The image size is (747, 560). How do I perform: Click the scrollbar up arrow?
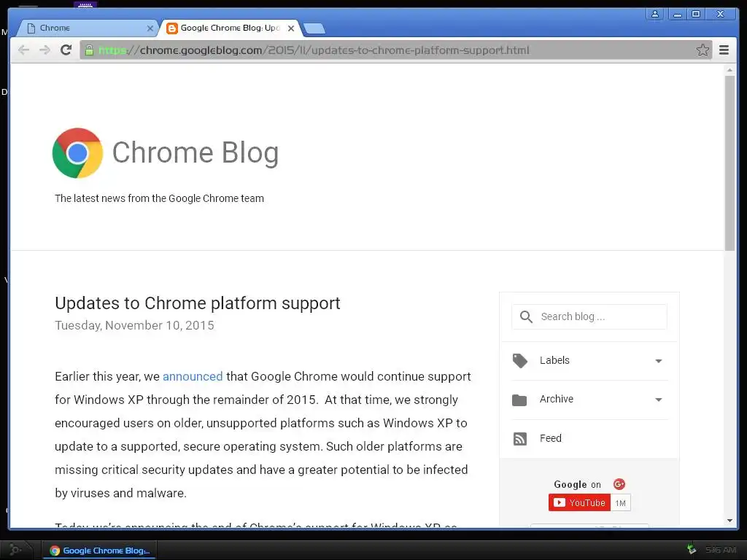coord(729,69)
